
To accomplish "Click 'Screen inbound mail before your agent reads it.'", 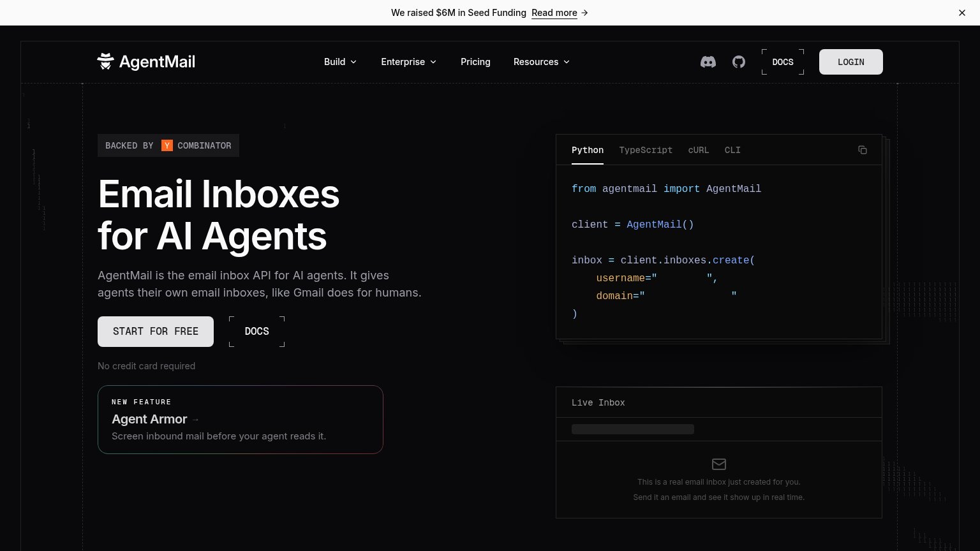I will click(219, 436).
